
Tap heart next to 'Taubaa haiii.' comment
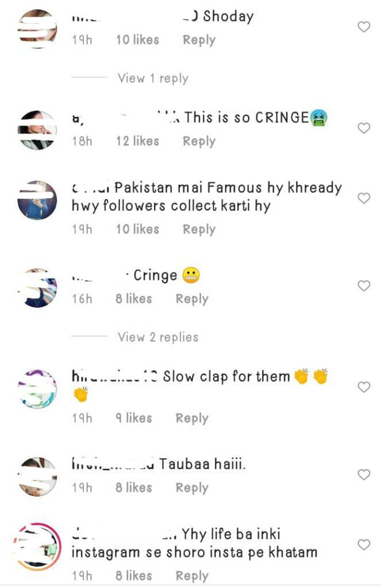tap(364, 475)
